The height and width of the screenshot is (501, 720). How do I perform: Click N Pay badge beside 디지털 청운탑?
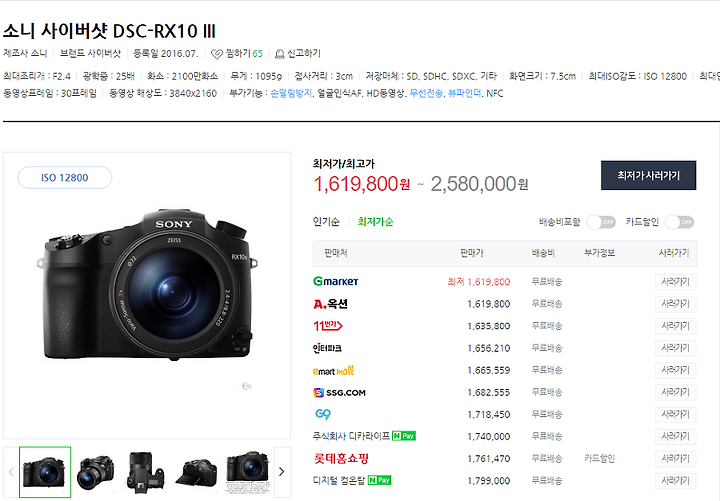379,480
